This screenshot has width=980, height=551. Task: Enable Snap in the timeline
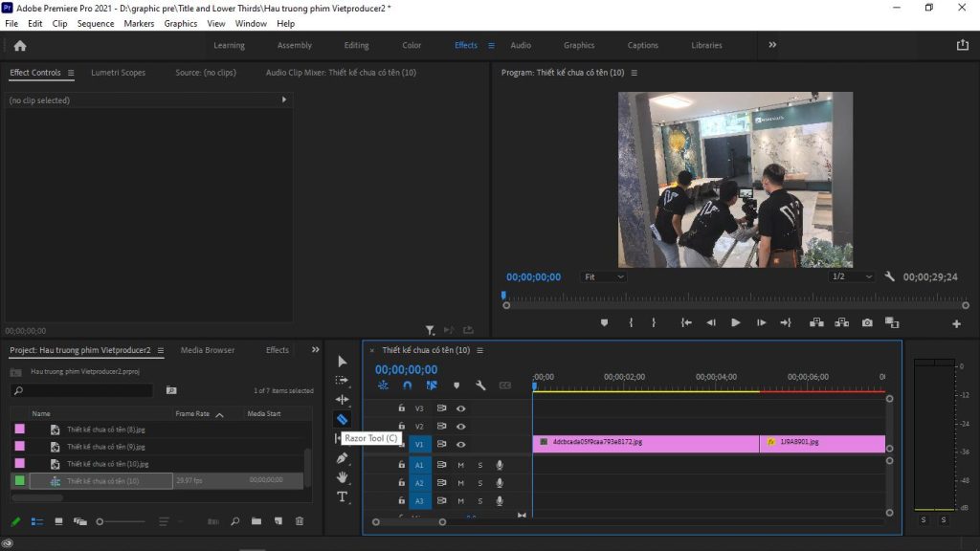click(x=406, y=385)
